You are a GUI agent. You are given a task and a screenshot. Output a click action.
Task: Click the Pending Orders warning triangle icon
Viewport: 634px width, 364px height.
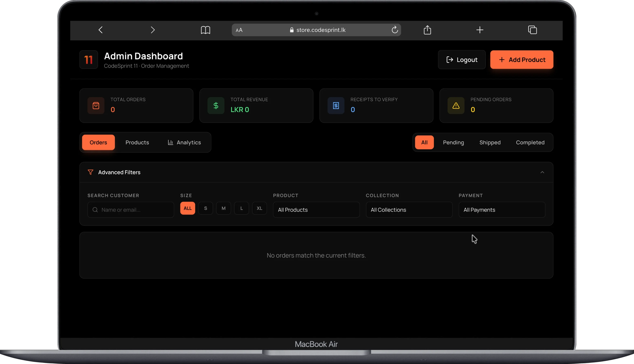(x=456, y=105)
